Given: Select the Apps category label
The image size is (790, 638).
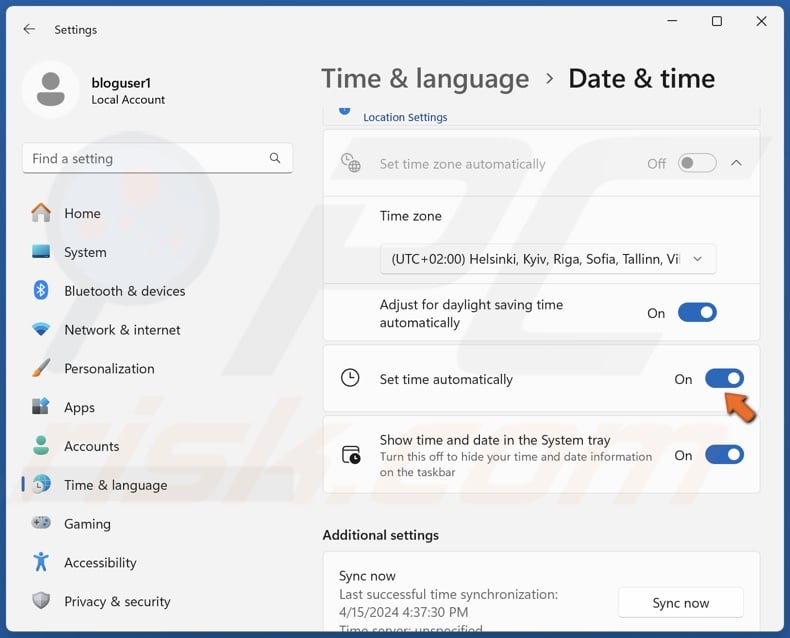Looking at the screenshot, I should 79,407.
